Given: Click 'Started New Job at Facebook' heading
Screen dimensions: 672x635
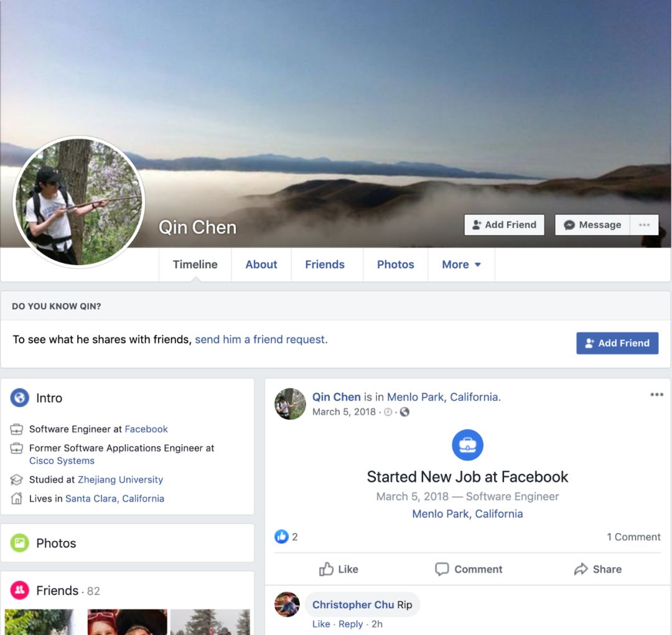Looking at the screenshot, I should 467,477.
